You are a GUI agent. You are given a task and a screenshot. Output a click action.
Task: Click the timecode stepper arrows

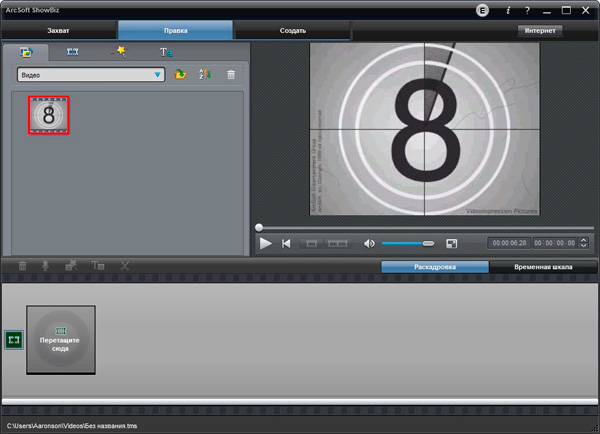[583, 243]
